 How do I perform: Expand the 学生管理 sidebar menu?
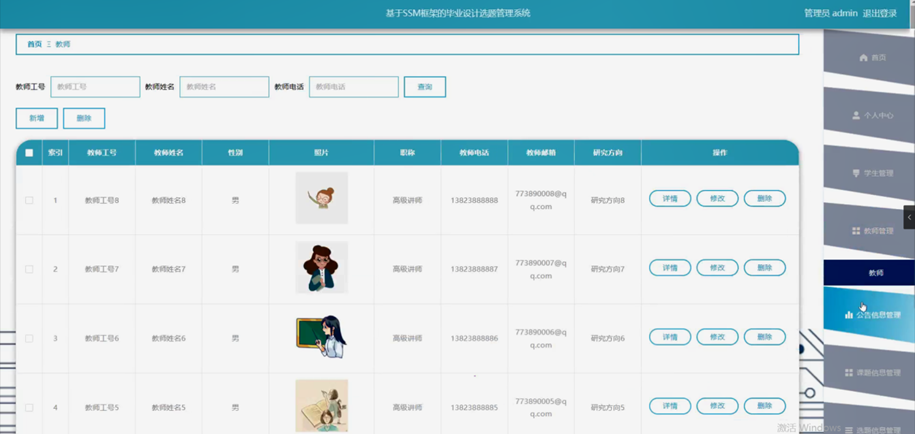click(x=869, y=173)
